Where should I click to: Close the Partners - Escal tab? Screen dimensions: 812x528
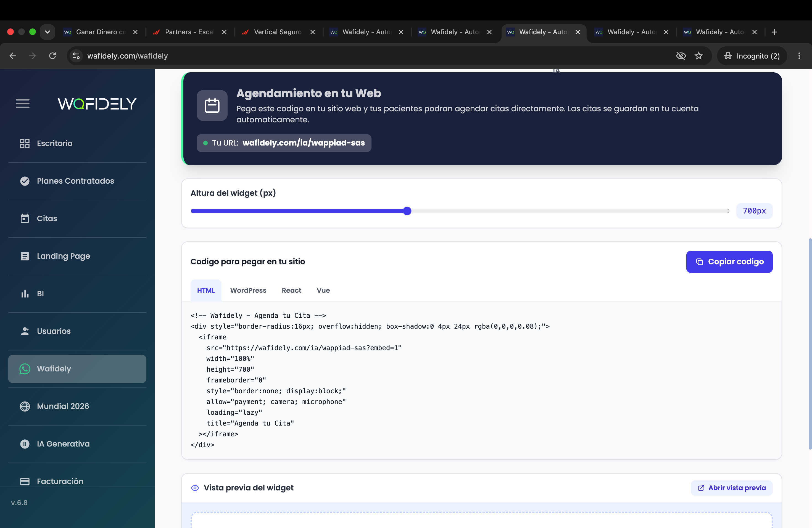click(224, 32)
